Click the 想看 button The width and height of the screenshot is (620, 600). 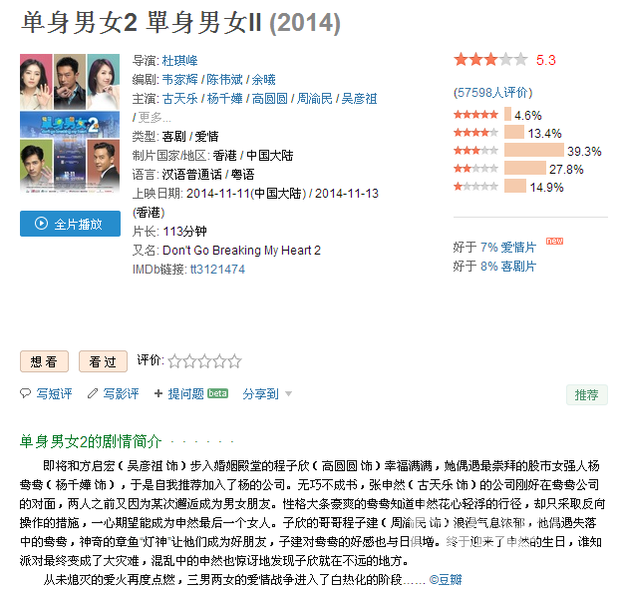click(45, 362)
